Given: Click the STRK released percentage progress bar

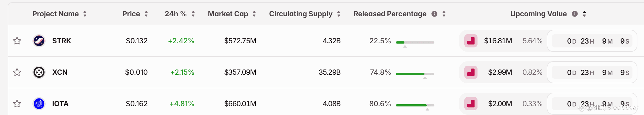Looking at the screenshot, I should point(415,42).
